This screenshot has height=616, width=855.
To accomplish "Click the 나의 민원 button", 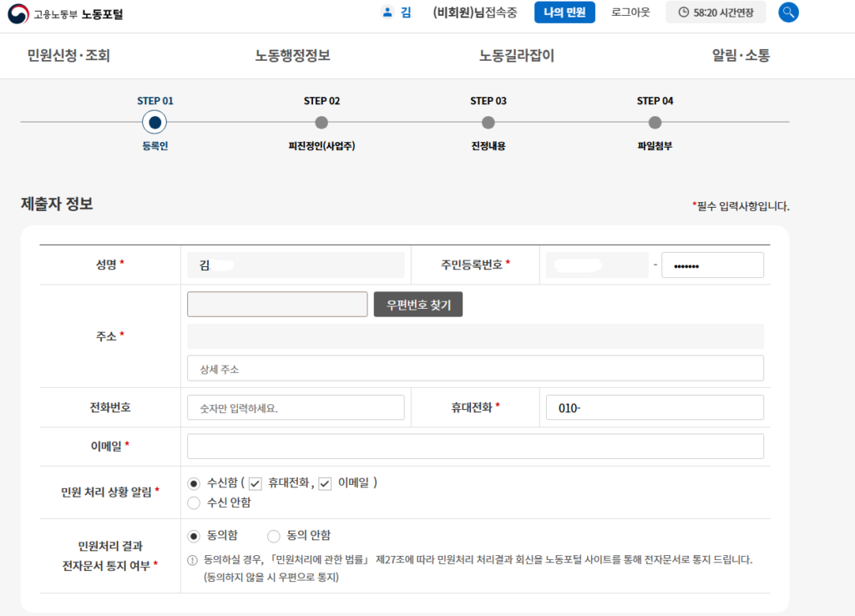I will coord(564,13).
